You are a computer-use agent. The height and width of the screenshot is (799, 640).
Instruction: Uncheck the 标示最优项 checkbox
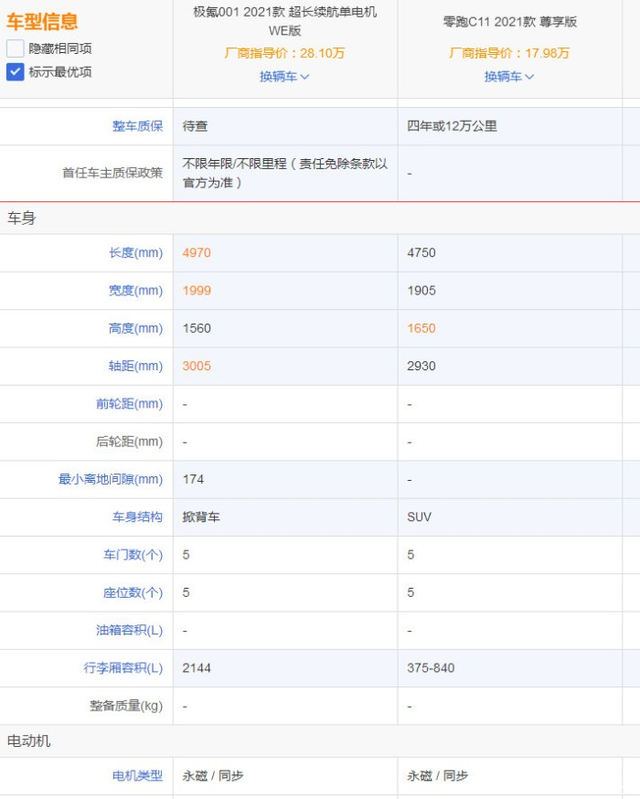[15, 72]
